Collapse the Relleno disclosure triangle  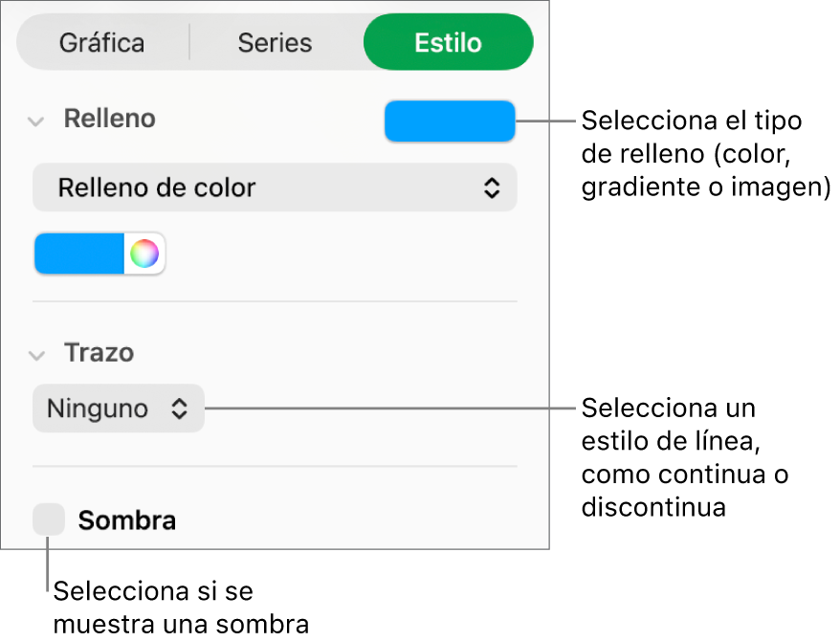click(x=36, y=121)
